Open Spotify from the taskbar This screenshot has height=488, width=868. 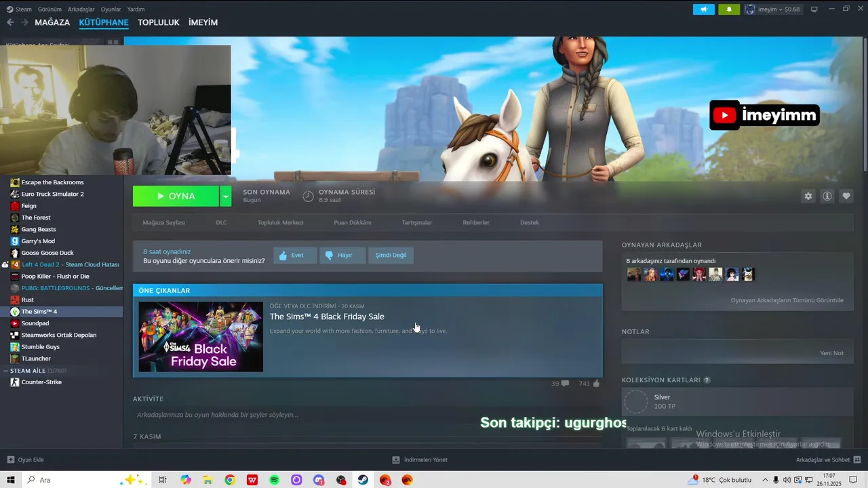[x=275, y=480]
